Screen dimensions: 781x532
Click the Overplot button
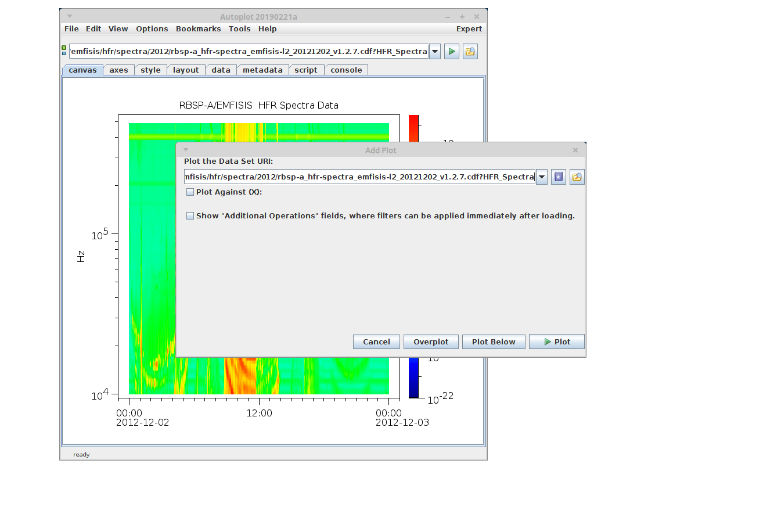point(431,342)
